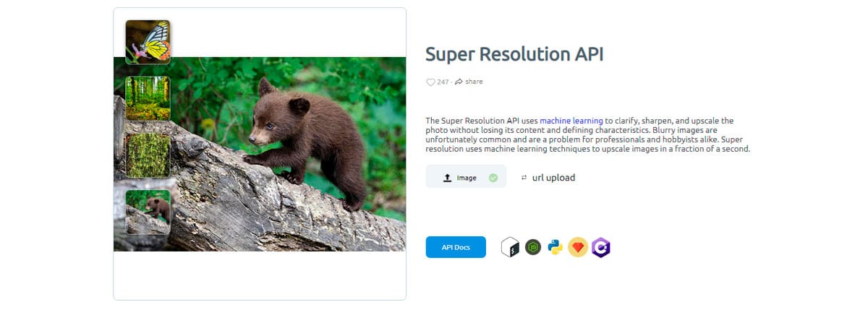The width and height of the screenshot is (868, 323).
Task: Open the API Docs button
Action: (456, 247)
